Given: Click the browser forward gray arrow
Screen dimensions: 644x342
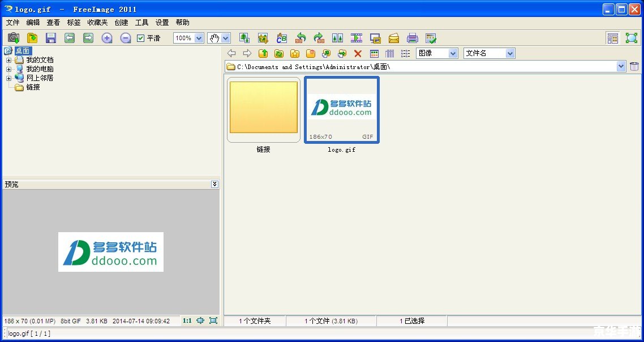Looking at the screenshot, I should [x=247, y=53].
